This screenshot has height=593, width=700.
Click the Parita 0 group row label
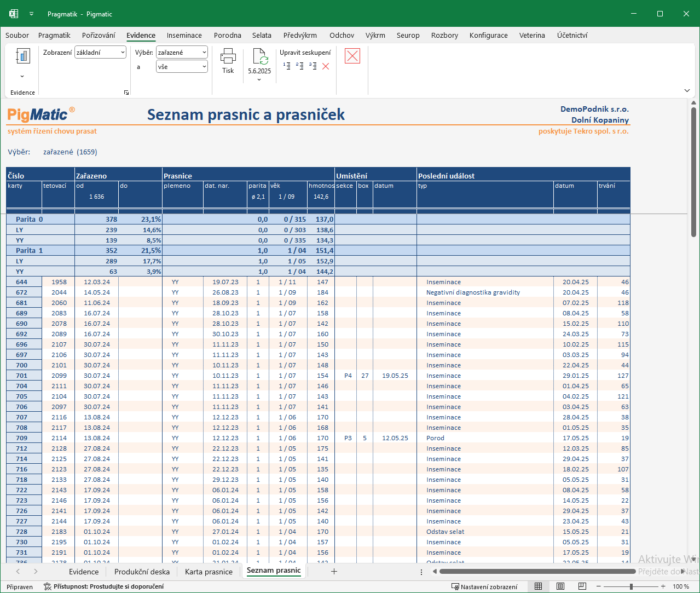coord(29,219)
